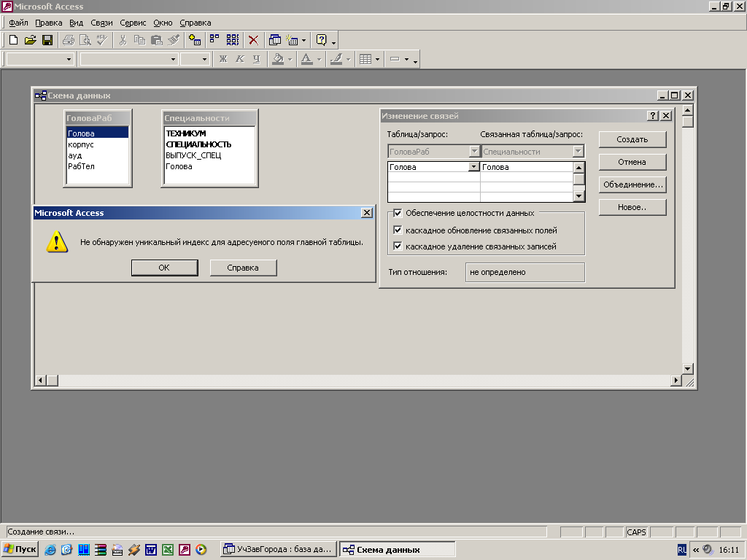The image size is (747, 560).
Task: Click the Cut scissors icon
Action: (x=123, y=41)
